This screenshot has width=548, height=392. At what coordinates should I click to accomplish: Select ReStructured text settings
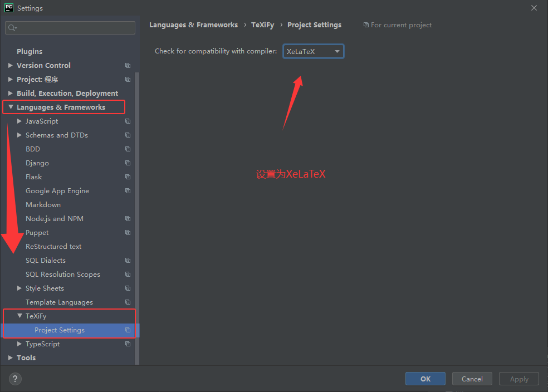tap(53, 247)
